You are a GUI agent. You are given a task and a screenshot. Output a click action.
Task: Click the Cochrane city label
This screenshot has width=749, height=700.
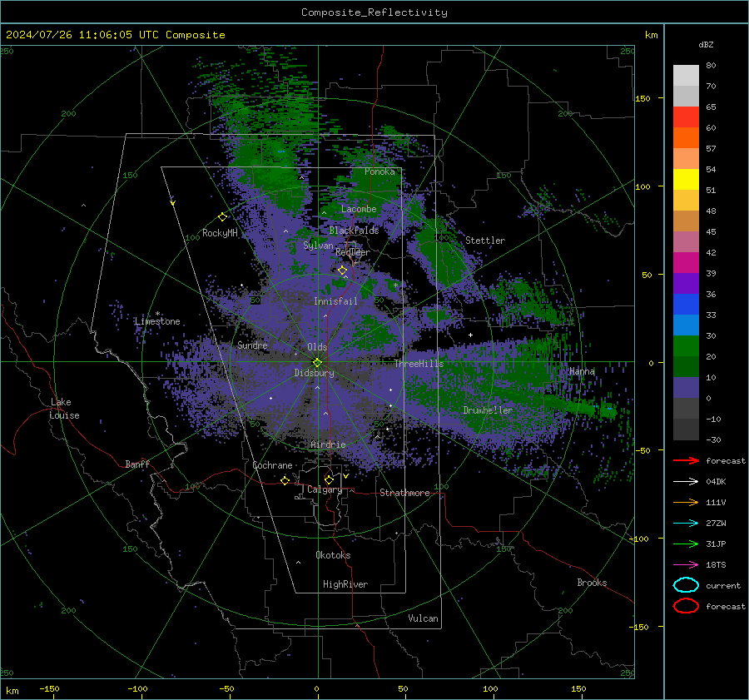pos(272,465)
